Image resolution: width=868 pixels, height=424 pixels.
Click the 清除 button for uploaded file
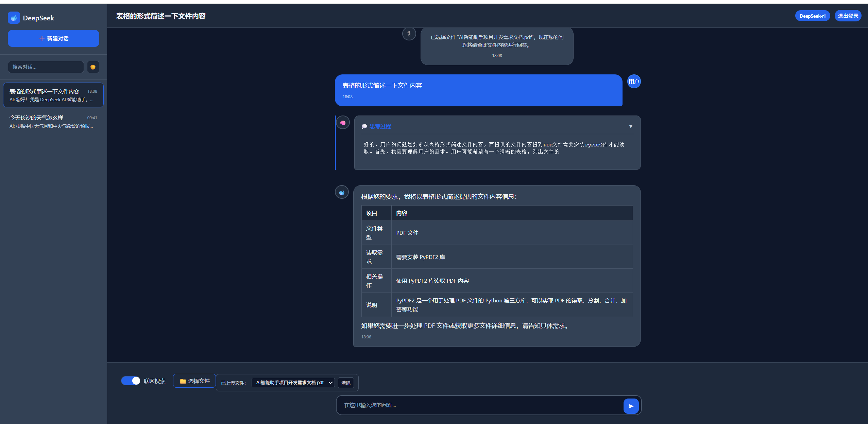[x=346, y=383]
